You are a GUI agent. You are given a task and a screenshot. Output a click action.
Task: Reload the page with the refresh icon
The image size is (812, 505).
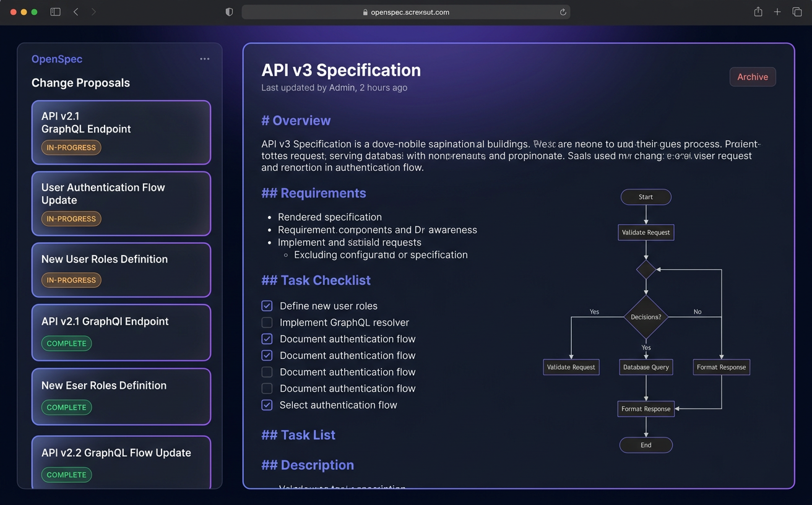point(562,12)
